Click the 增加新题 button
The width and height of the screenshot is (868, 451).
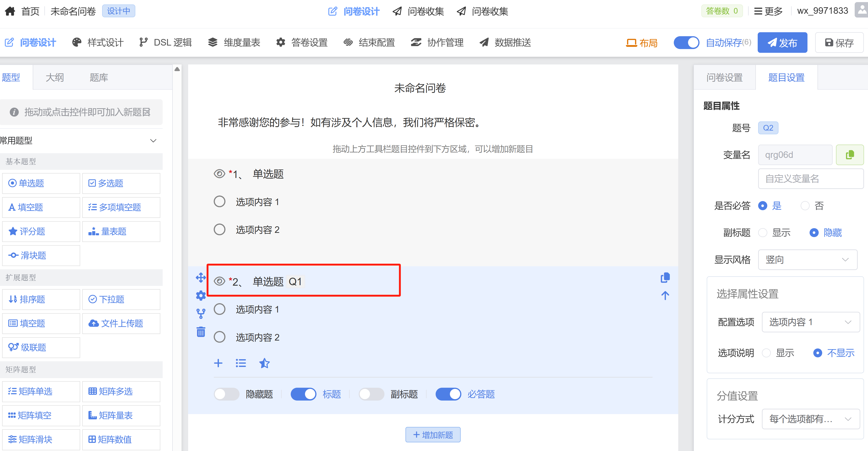(x=433, y=434)
